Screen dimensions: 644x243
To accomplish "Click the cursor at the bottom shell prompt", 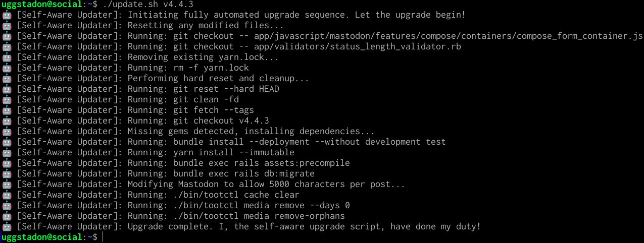I will point(103,237).
